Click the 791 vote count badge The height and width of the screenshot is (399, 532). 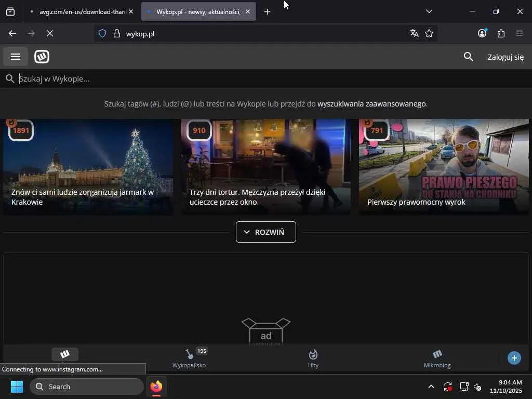pos(377,130)
